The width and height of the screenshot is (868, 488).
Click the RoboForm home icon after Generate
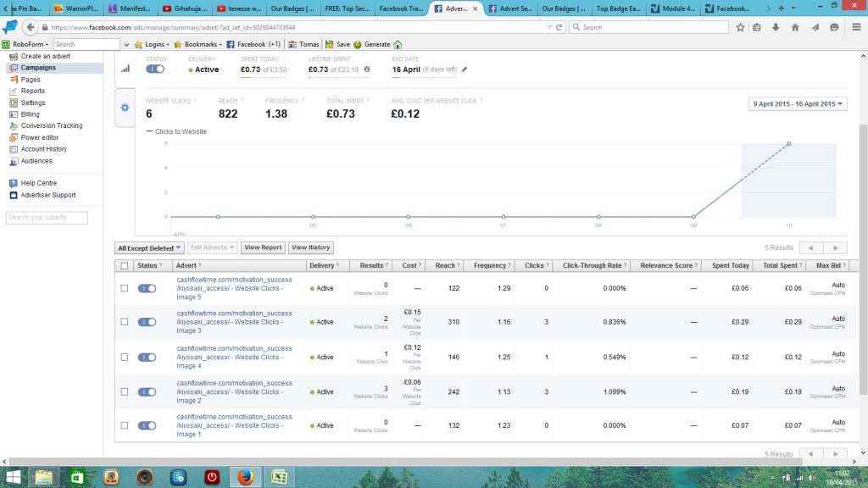coord(398,44)
